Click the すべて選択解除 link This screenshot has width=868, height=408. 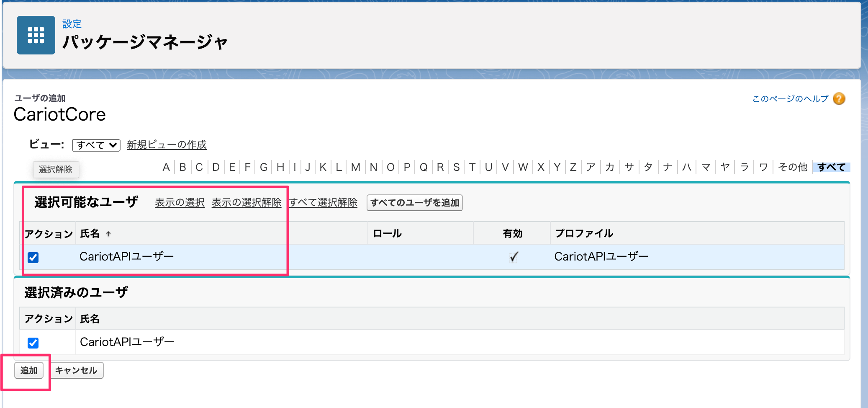(x=323, y=202)
